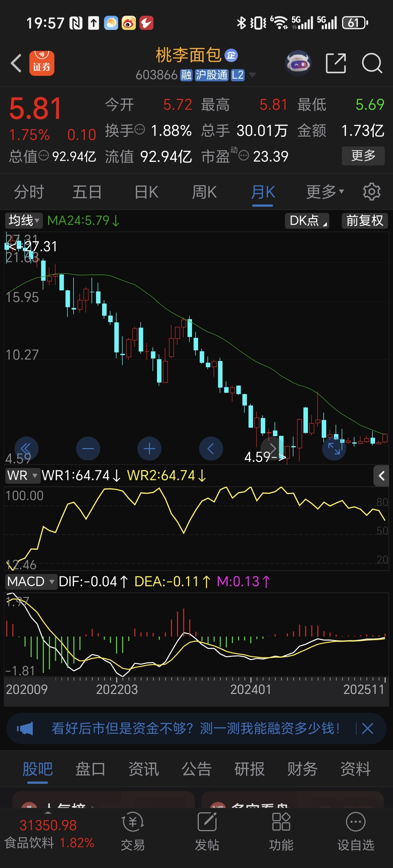Open the 盘口 order book tab

91,769
